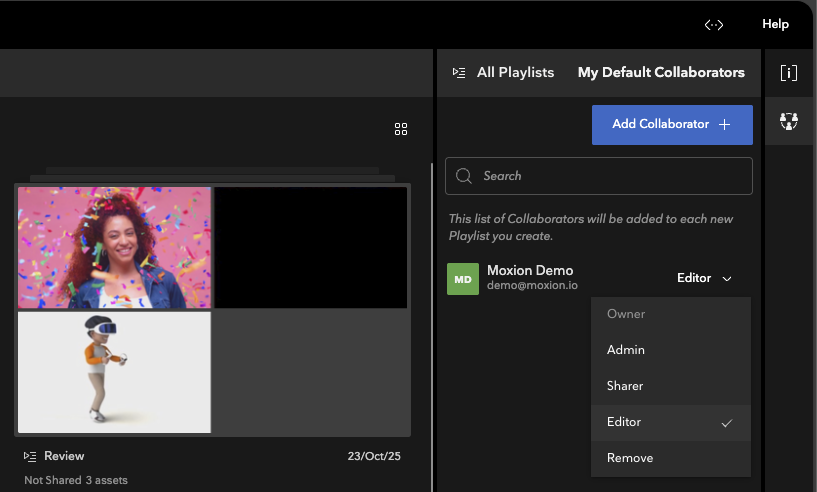Choose Sharer in the role list
The height and width of the screenshot is (492, 817).
pos(625,386)
